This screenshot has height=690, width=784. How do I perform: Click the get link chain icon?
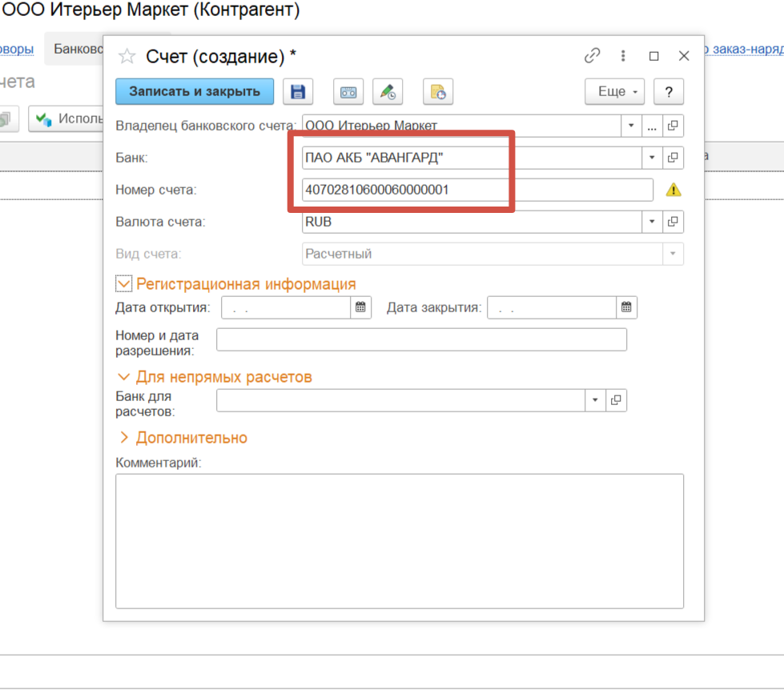593,56
